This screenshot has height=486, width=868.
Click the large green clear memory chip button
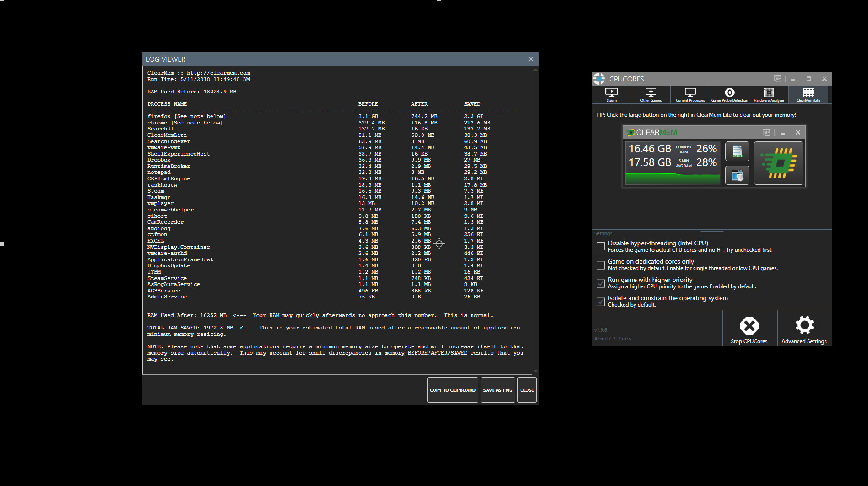(x=778, y=163)
